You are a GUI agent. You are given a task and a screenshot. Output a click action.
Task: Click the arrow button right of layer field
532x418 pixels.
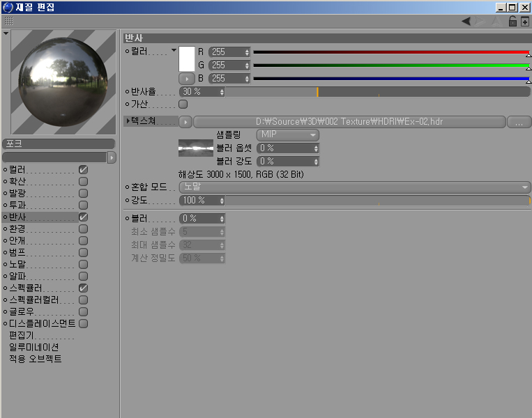click(x=112, y=157)
